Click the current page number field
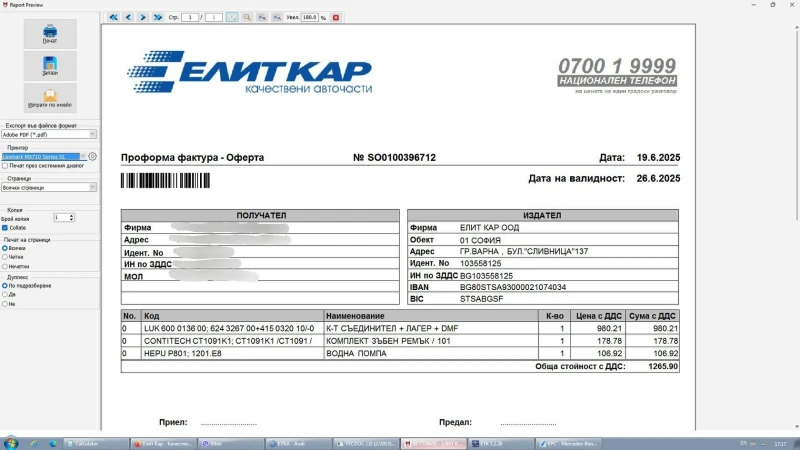800x450 pixels. tap(189, 17)
